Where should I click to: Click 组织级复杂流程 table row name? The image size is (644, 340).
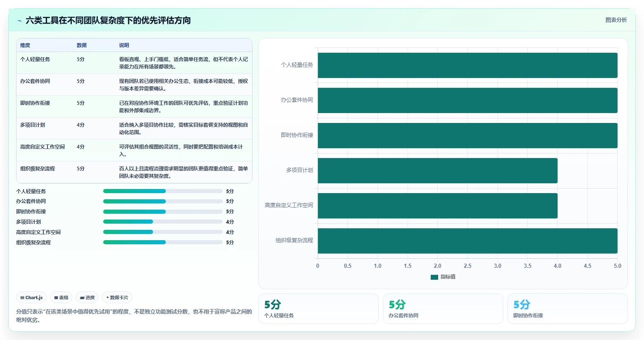[x=38, y=169]
